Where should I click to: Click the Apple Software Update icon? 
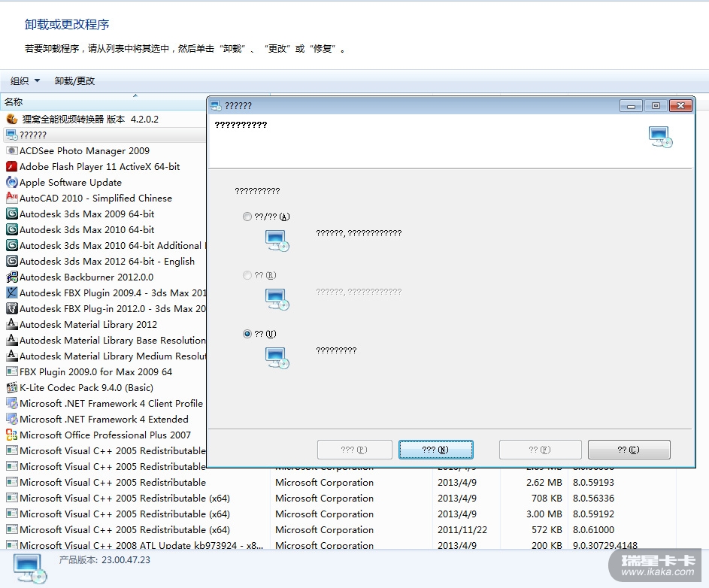[12, 183]
